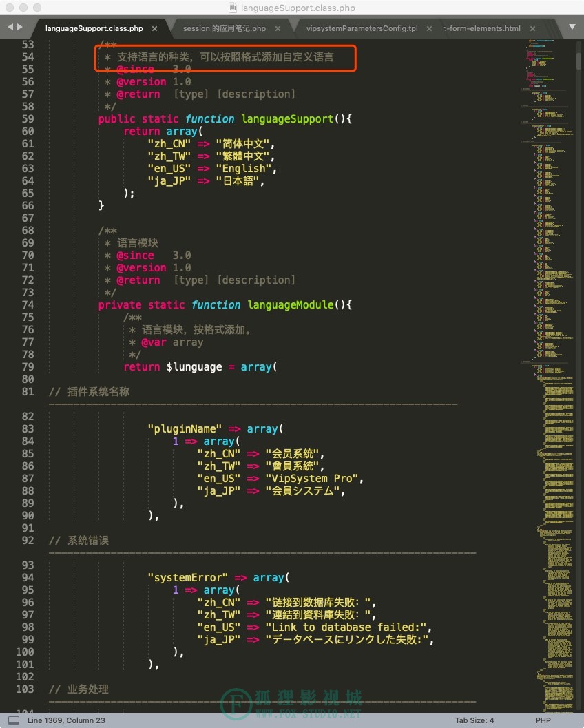The image size is (584, 728).
Task: Click line number 59 in the gutter
Action: click(28, 119)
